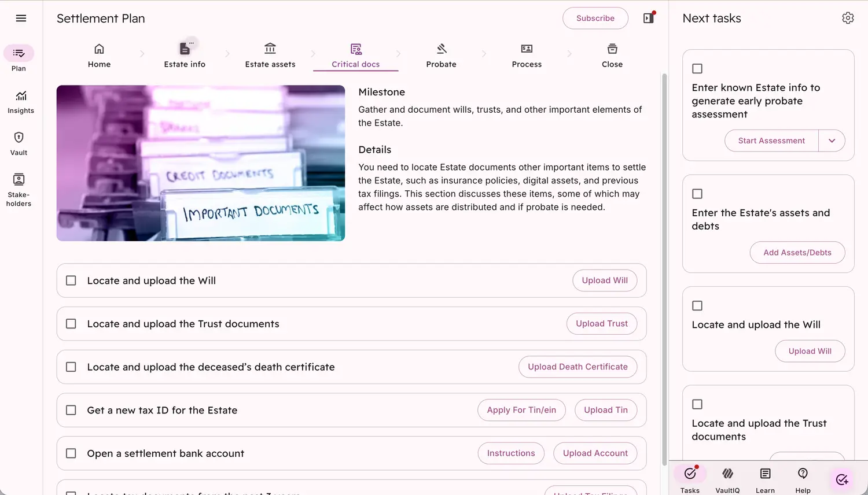The width and height of the screenshot is (868, 495).
Task: Click the settings gear in Next tasks
Action: tap(848, 18)
